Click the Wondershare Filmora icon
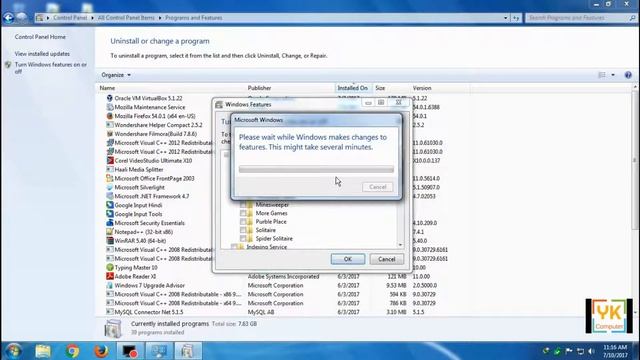Screen dimensions: 640x360 point(109,134)
